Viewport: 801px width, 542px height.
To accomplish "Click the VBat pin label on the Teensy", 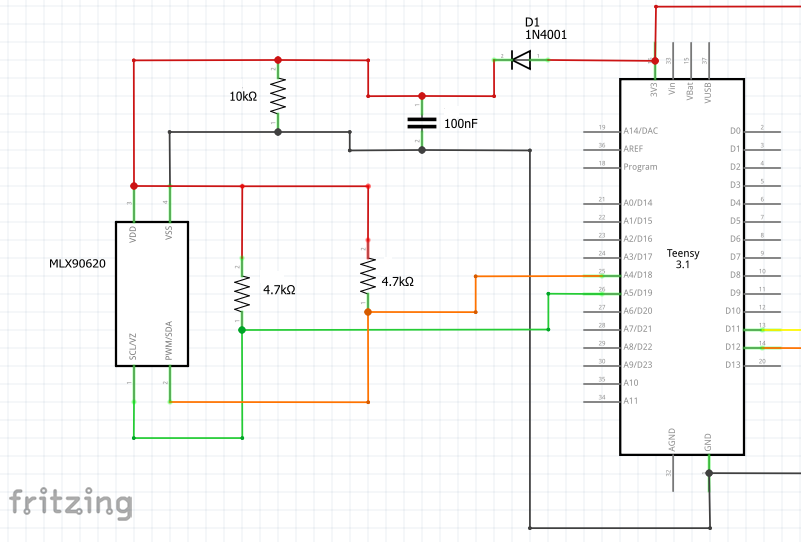I will coord(690,91).
